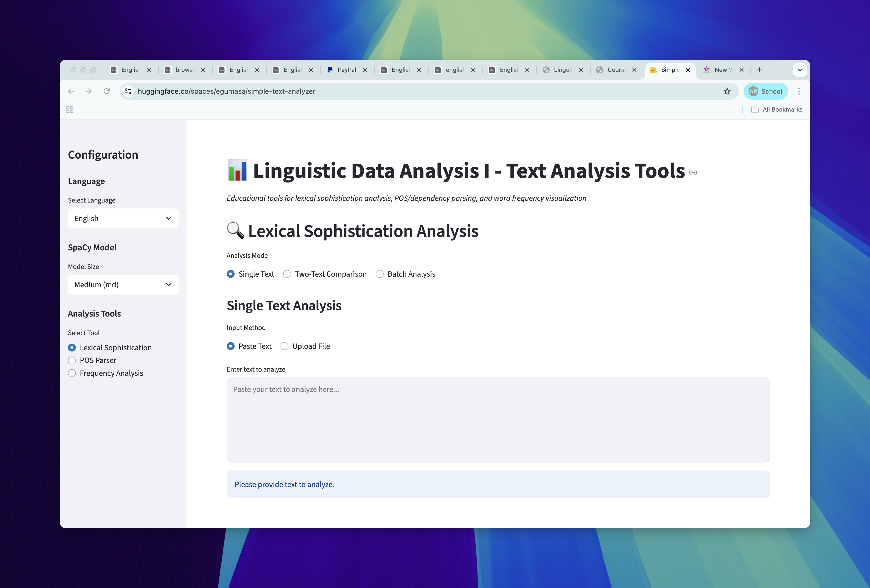Viewport: 870px width, 588px height.
Task: Open the tab groups grid icon
Action: [70, 109]
